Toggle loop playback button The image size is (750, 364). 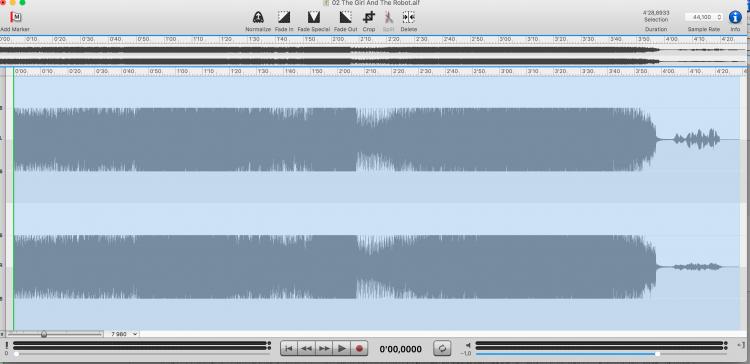(x=442, y=349)
